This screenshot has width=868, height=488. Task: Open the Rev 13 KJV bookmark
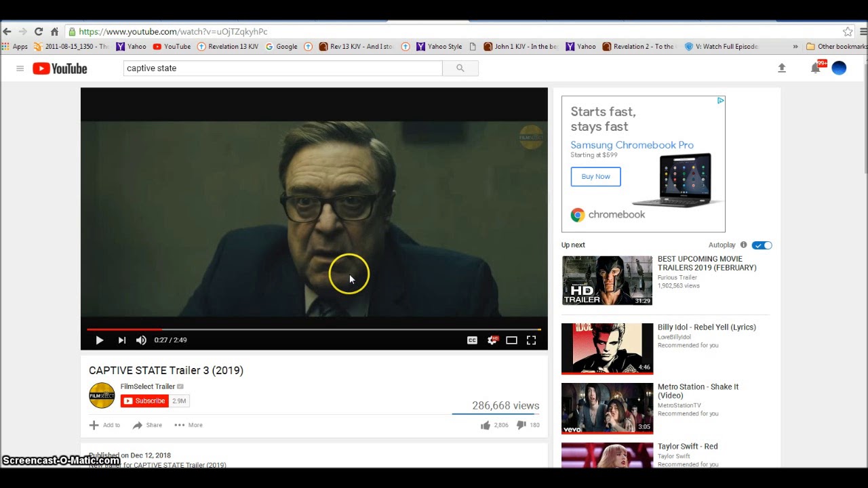356,47
